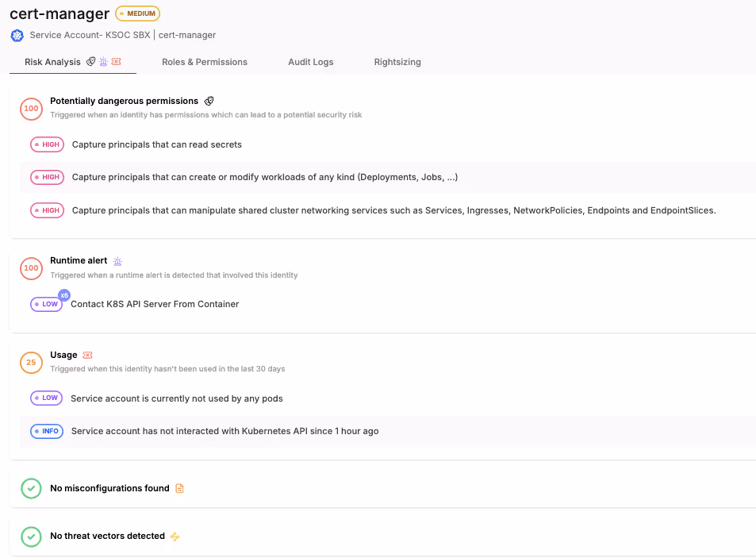The width and height of the screenshot is (756, 558).
Task: Switch to Roles & Permissions tab
Action: [205, 62]
